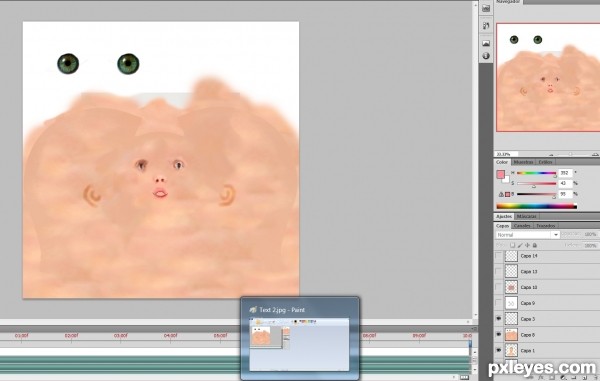
Task: Show Capa 9 layer visibility
Action: pyautogui.click(x=499, y=303)
